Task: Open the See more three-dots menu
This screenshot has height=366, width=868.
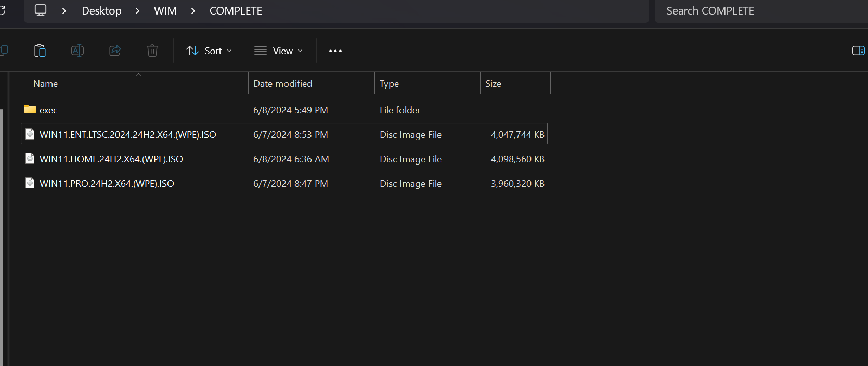Action: pos(335,51)
